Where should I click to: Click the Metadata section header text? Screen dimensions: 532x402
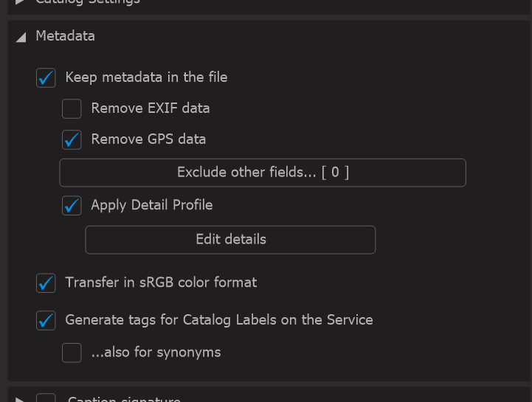pyautogui.click(x=65, y=36)
